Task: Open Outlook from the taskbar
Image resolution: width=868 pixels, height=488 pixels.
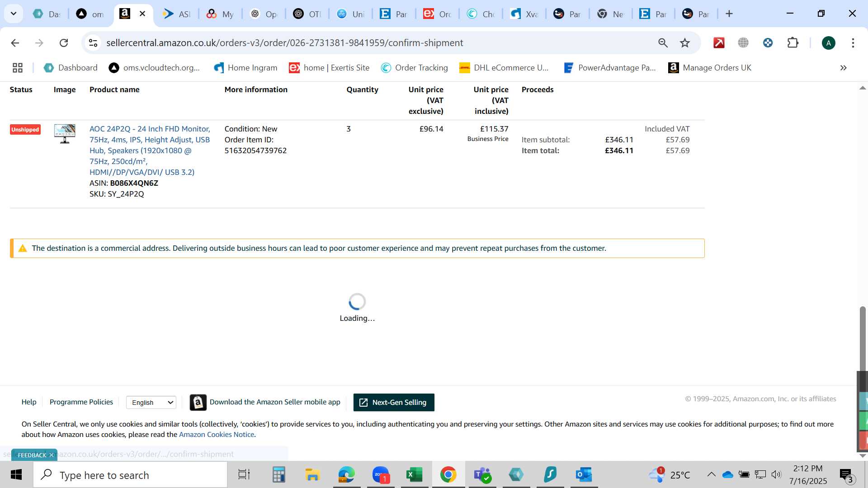Action: 584,475
